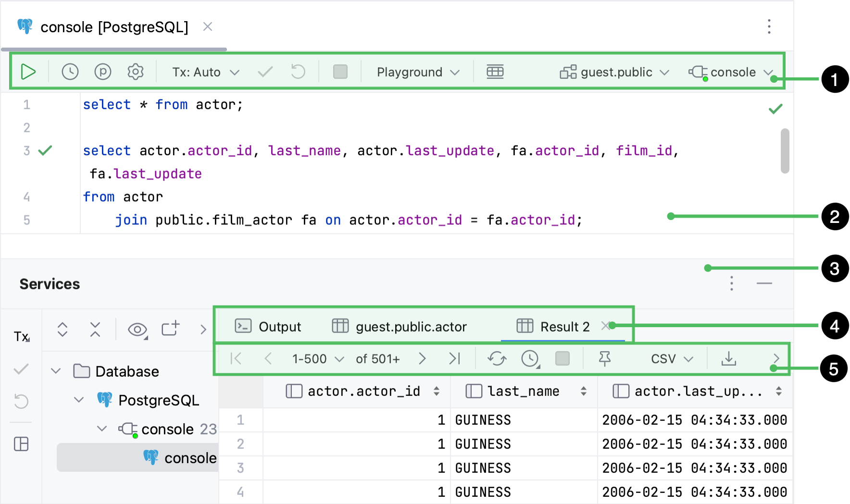Open the guest.public.actor tab
The width and height of the screenshot is (850, 504).
(x=410, y=326)
